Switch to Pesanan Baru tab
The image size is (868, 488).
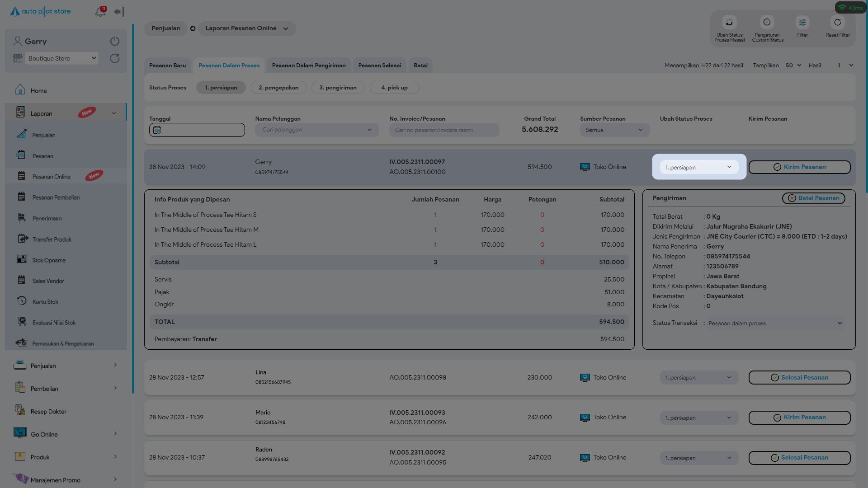tap(167, 66)
